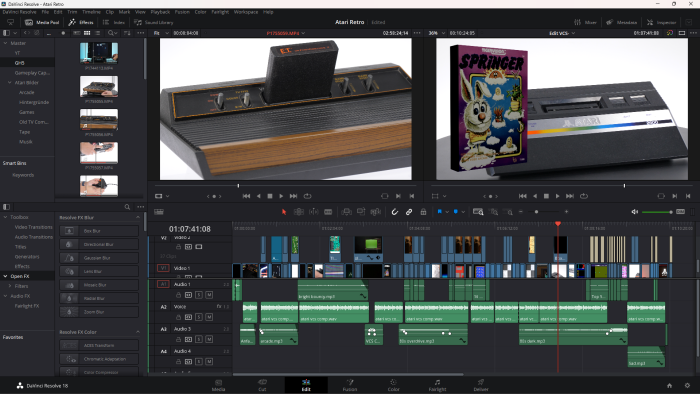Click the Replace Clip toolbar icon

375,212
